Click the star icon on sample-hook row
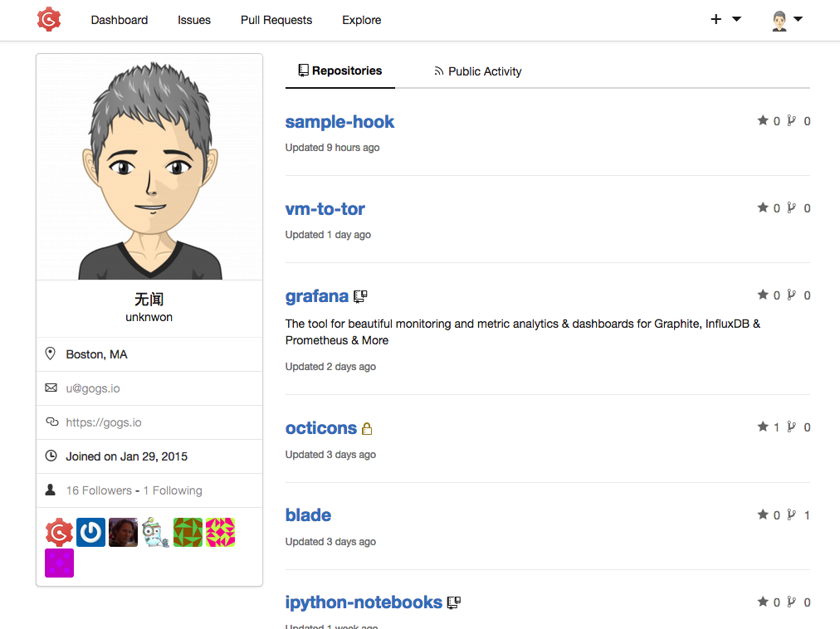Screen dimensions: 840x629 (x=763, y=120)
